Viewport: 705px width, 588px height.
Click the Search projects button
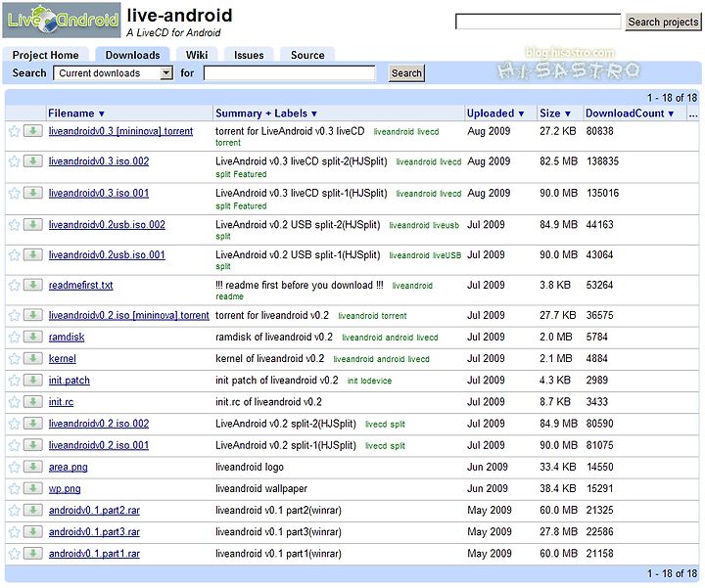pos(663,22)
